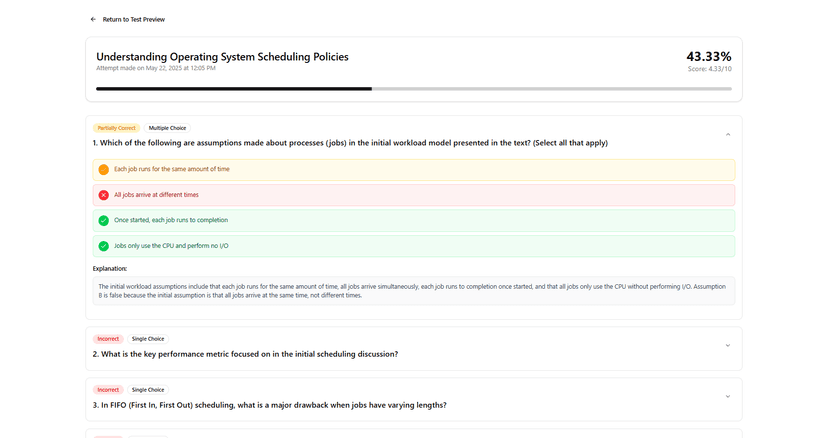Click the 43.33% score display
Viewport: 828px width, 438px height.
click(x=709, y=57)
